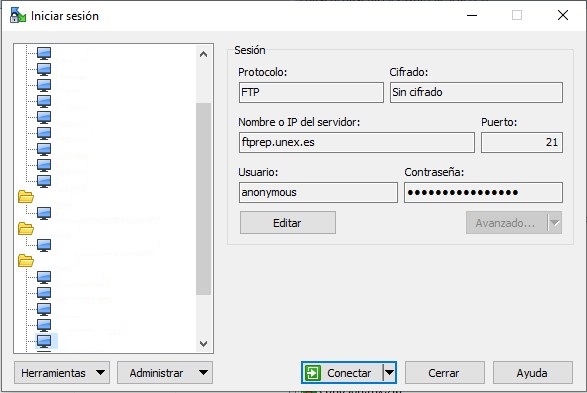The width and height of the screenshot is (587, 393).
Task: Click the Puerto field showing 21
Action: coord(522,142)
